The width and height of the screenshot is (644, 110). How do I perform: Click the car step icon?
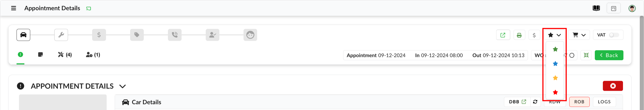pyautogui.click(x=23, y=35)
